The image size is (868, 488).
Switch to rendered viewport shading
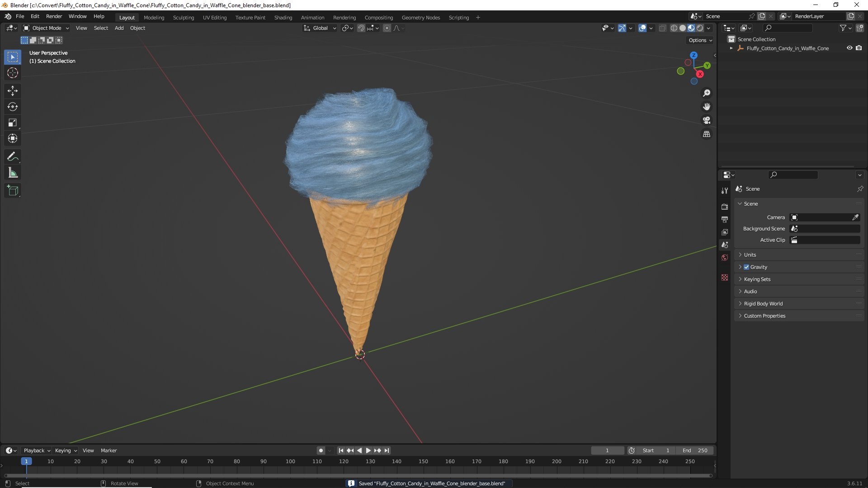pos(700,28)
